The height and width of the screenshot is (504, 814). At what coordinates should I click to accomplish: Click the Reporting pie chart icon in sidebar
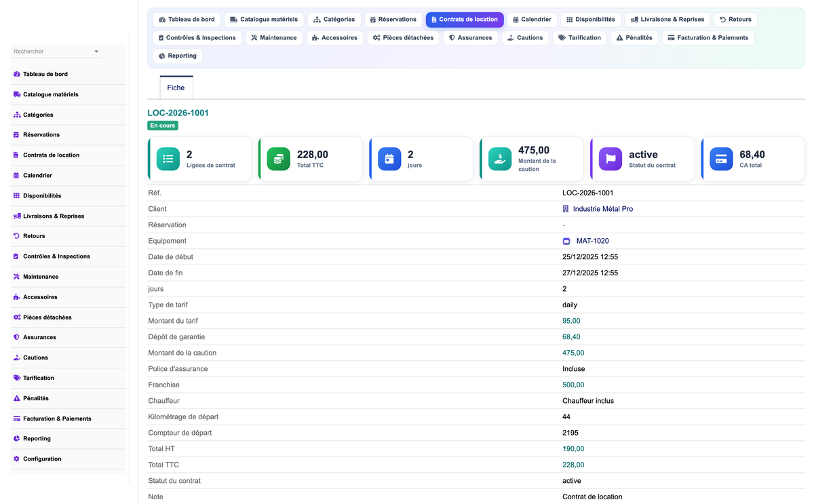[x=16, y=439]
